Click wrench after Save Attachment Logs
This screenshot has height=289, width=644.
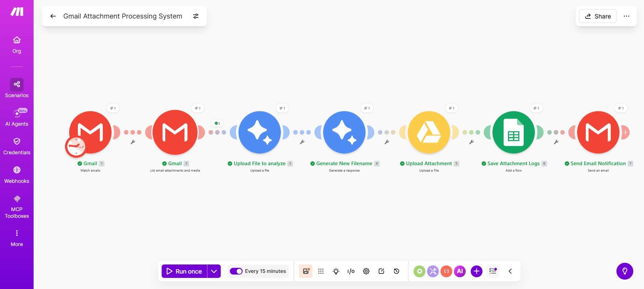pyautogui.click(x=556, y=142)
